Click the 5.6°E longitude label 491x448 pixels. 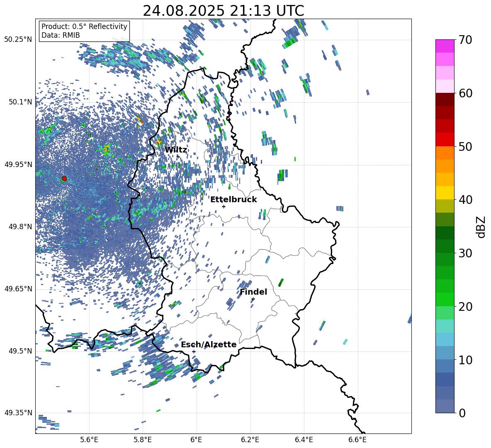tap(89, 440)
